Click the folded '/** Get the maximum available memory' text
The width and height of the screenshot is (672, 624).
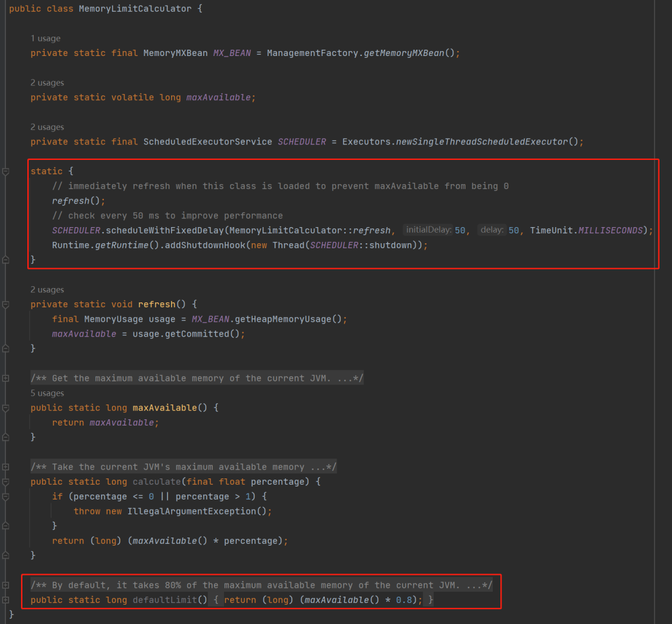coord(197,378)
